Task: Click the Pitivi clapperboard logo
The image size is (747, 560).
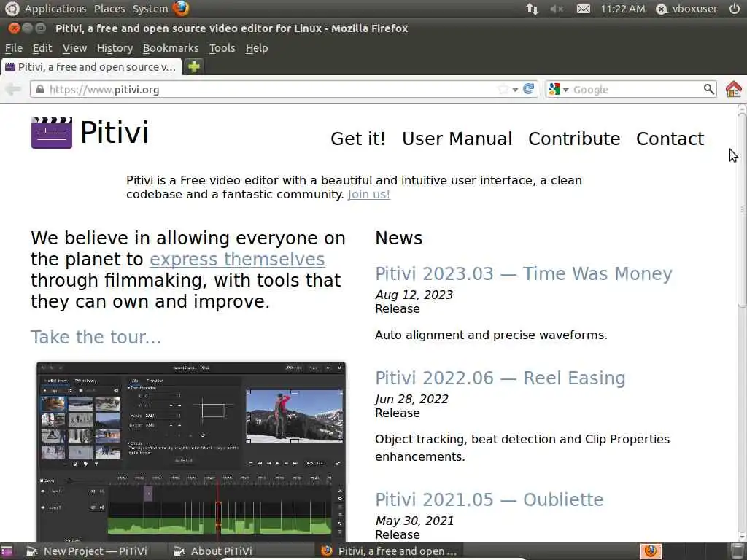Action: 52,133
